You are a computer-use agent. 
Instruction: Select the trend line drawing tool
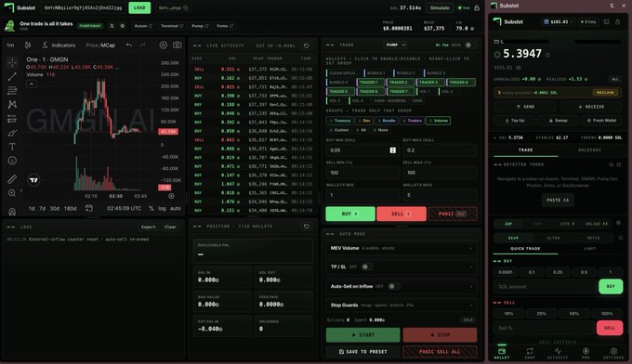(12, 76)
